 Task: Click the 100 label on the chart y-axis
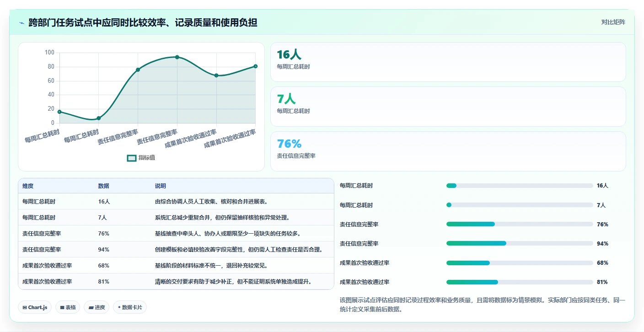[x=49, y=53]
